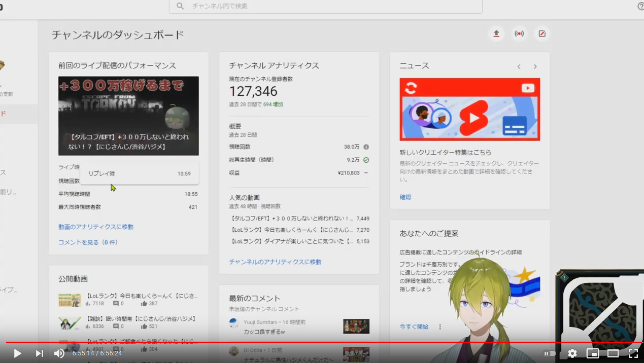Click comment icon on 雑談 video row

tap(116, 326)
